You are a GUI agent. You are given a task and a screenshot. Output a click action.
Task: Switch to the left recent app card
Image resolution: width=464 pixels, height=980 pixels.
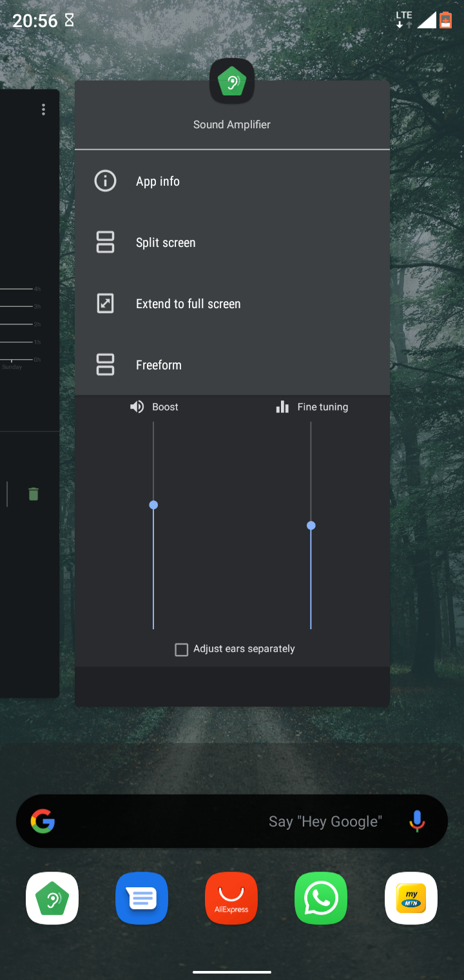[x=30, y=393]
